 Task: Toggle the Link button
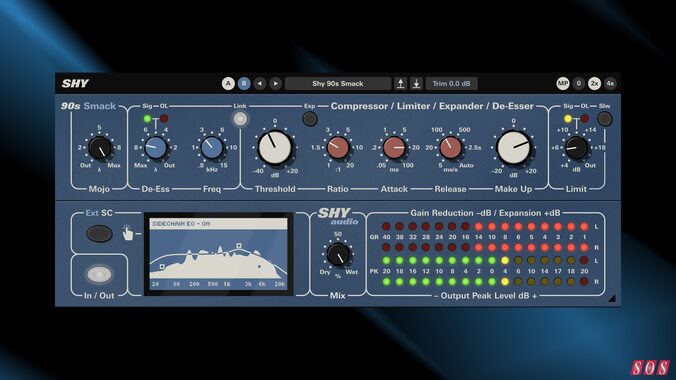coord(240,119)
